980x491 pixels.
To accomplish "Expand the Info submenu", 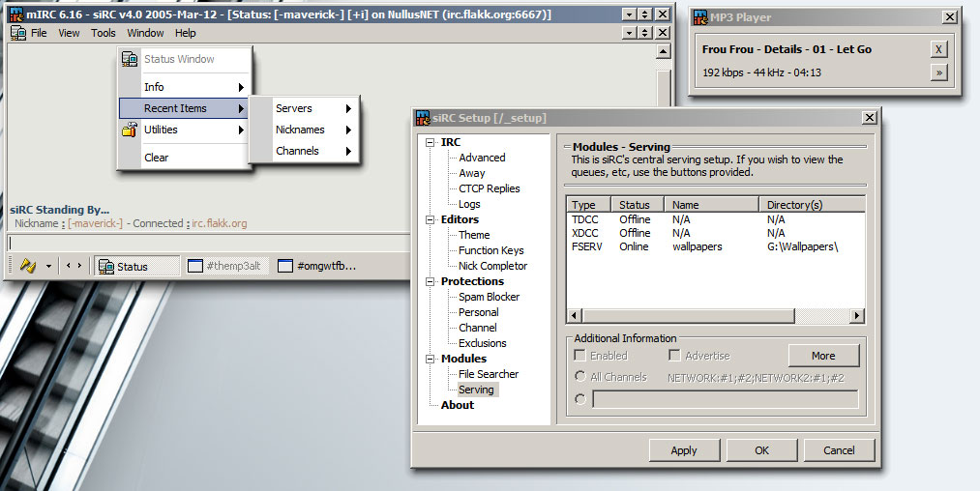I will pos(186,87).
